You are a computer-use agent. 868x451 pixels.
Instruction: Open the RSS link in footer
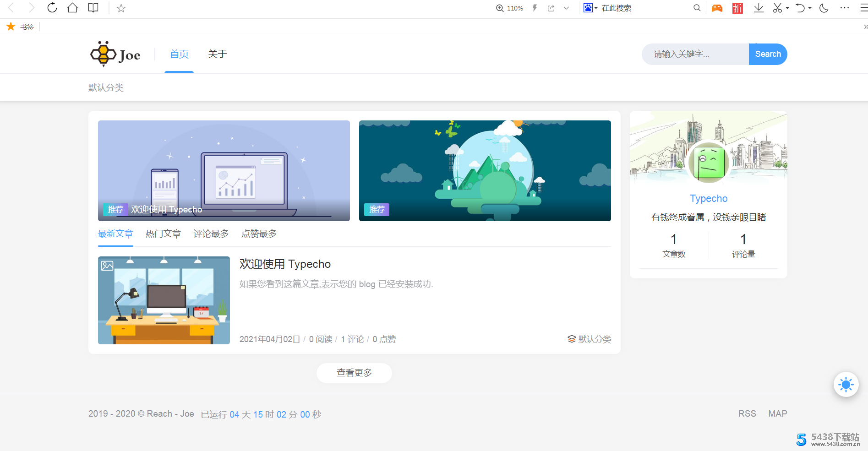(747, 413)
